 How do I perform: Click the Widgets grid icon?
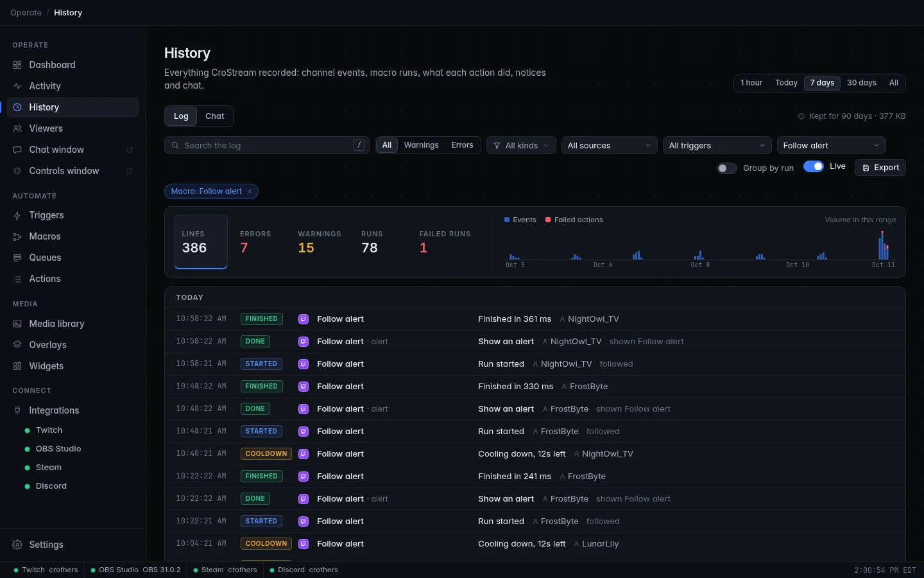tap(17, 366)
